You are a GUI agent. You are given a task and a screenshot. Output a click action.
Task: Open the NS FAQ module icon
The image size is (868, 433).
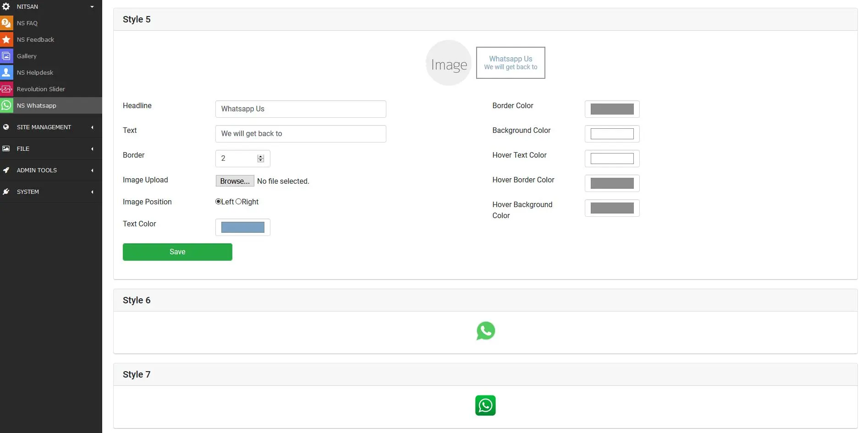click(6, 23)
